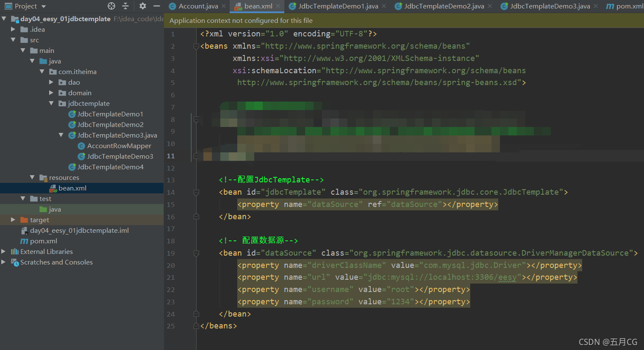Collapse the main folder

click(x=23, y=50)
